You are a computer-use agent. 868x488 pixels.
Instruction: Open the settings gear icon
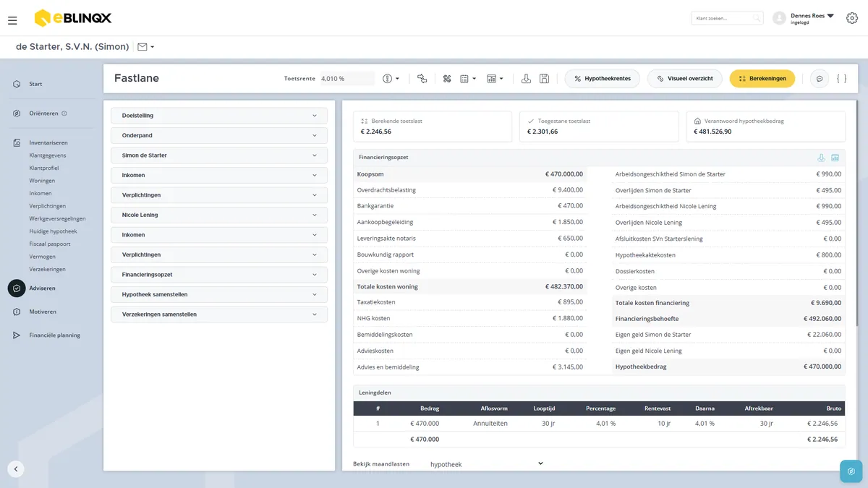[852, 18]
